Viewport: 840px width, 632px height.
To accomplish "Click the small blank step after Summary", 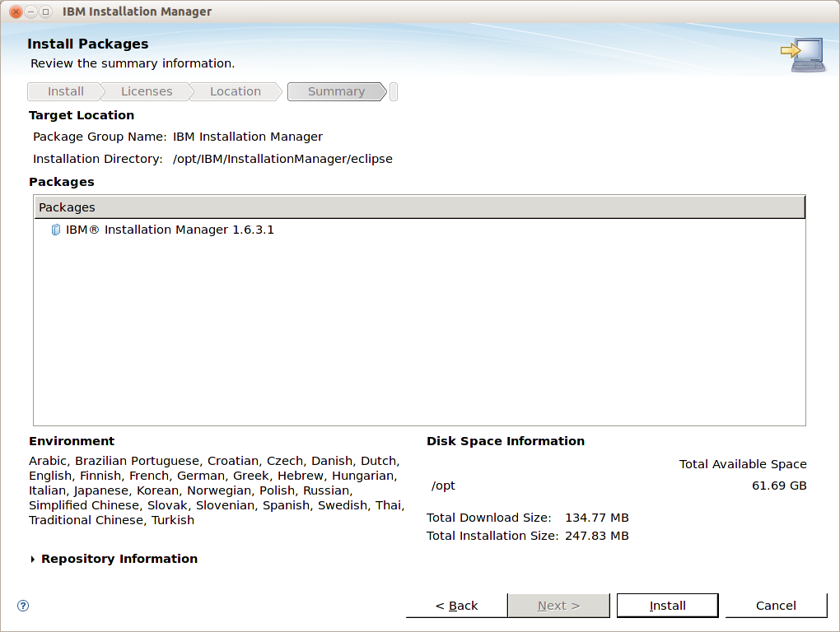I will click(394, 91).
